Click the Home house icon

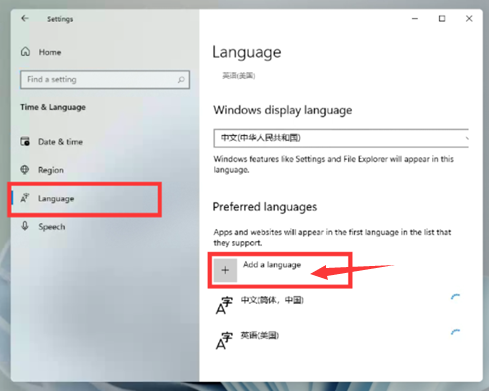(26, 52)
